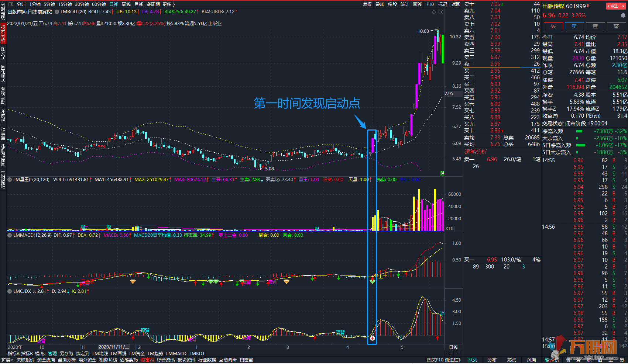Click 返回 to go back

tap(456, 4)
